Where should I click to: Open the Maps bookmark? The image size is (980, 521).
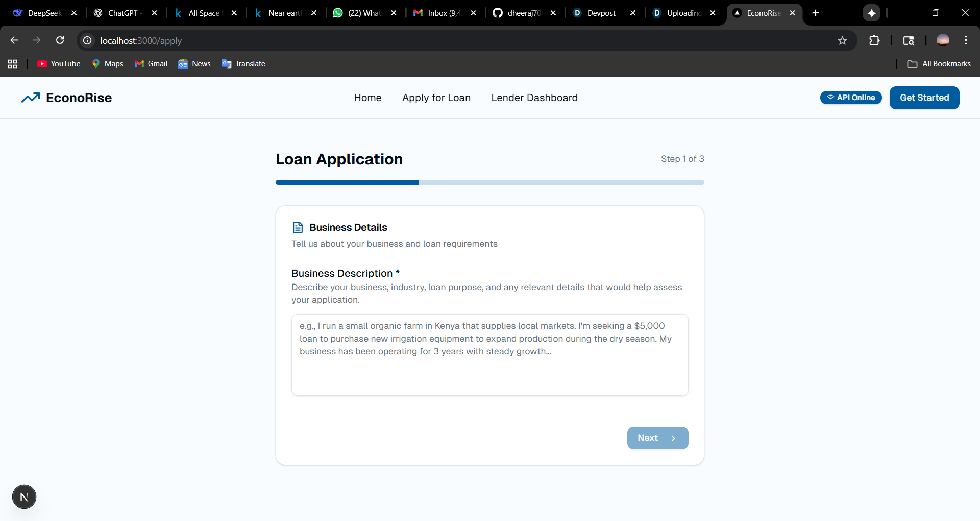pyautogui.click(x=107, y=64)
